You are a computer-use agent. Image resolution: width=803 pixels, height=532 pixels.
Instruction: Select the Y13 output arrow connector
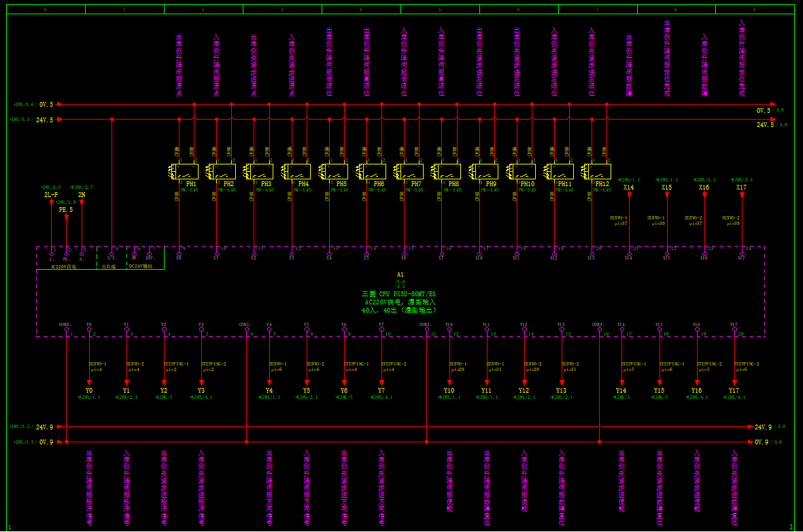(562, 382)
